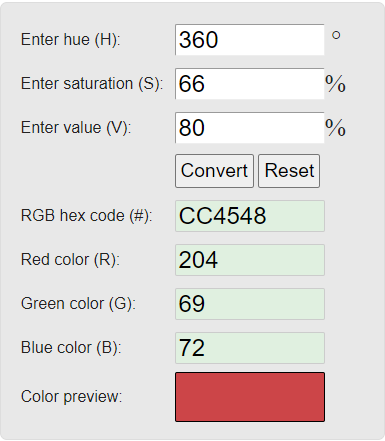Screen dimensions: 385x441
Task: Click the Blue color output showing 72
Action: point(250,348)
